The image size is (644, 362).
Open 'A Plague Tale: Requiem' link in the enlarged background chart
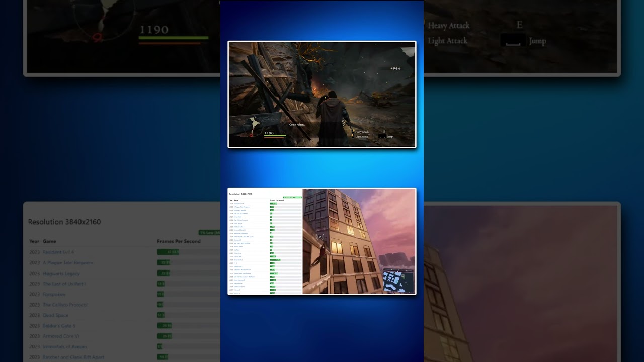[x=68, y=262]
